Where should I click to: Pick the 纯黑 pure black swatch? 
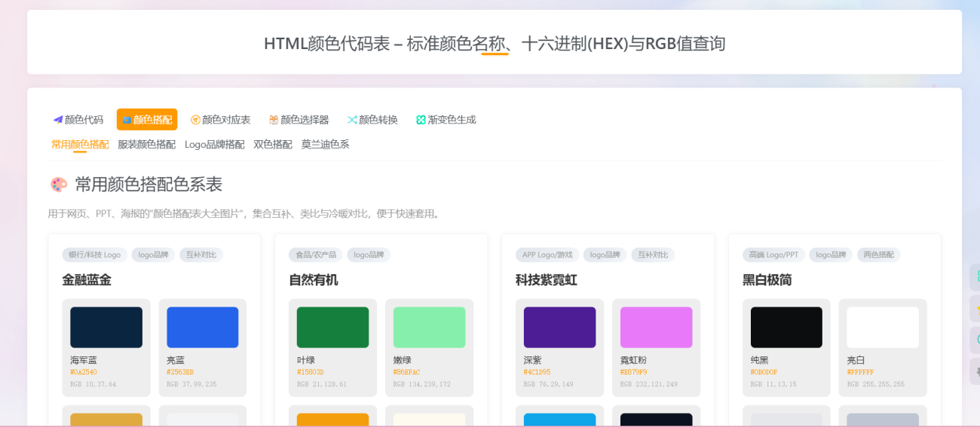point(786,327)
